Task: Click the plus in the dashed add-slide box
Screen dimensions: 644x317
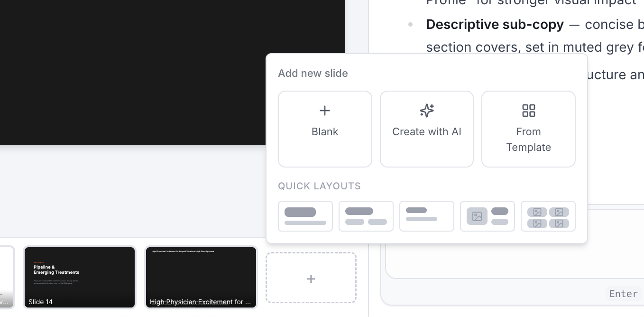Action: 311,279
